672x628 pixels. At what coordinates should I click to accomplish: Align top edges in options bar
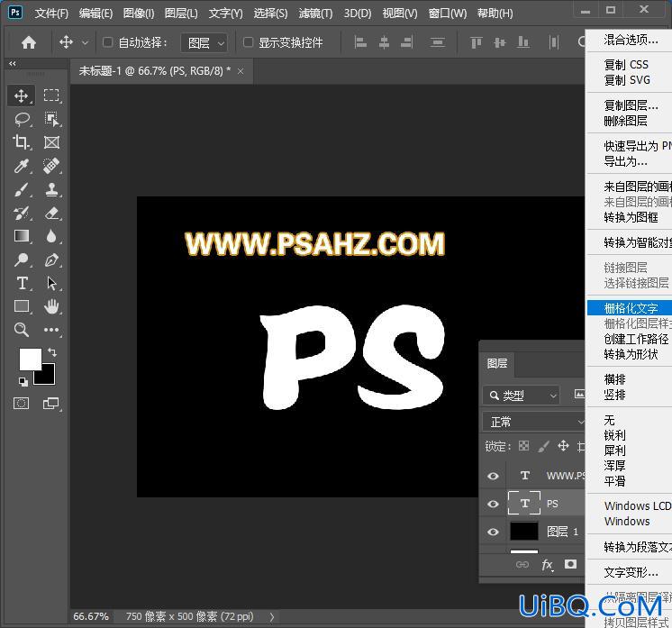click(x=476, y=42)
